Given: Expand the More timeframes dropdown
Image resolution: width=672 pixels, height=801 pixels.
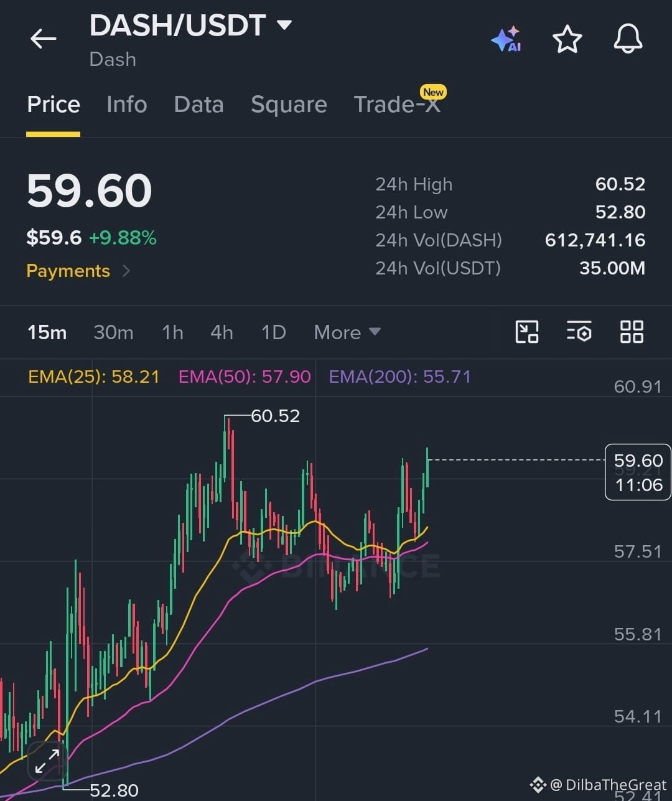Looking at the screenshot, I should coord(347,332).
